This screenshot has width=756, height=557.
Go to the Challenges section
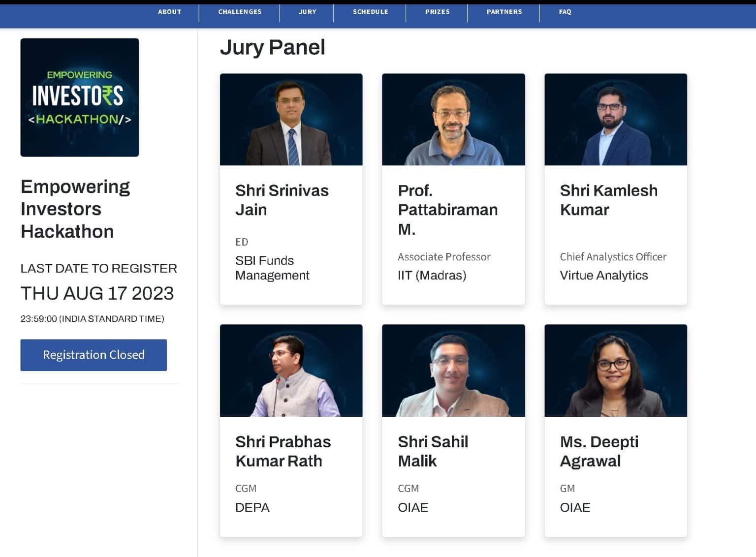coord(240,12)
